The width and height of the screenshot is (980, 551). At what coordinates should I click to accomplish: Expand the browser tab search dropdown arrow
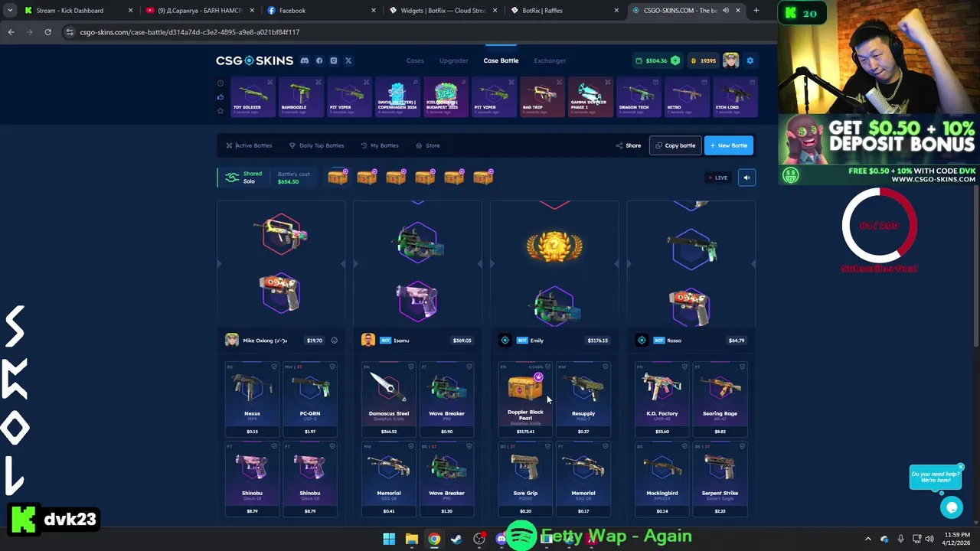(9, 11)
